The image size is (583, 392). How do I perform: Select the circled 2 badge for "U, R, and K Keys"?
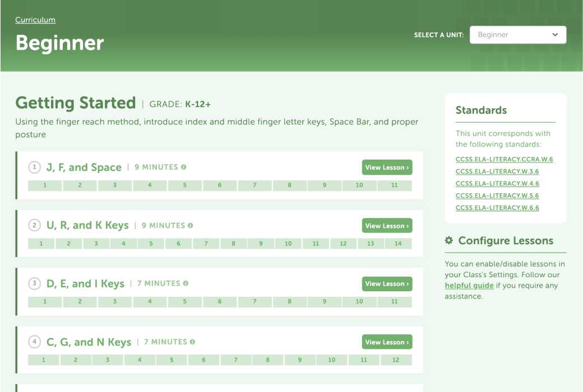[x=34, y=225]
